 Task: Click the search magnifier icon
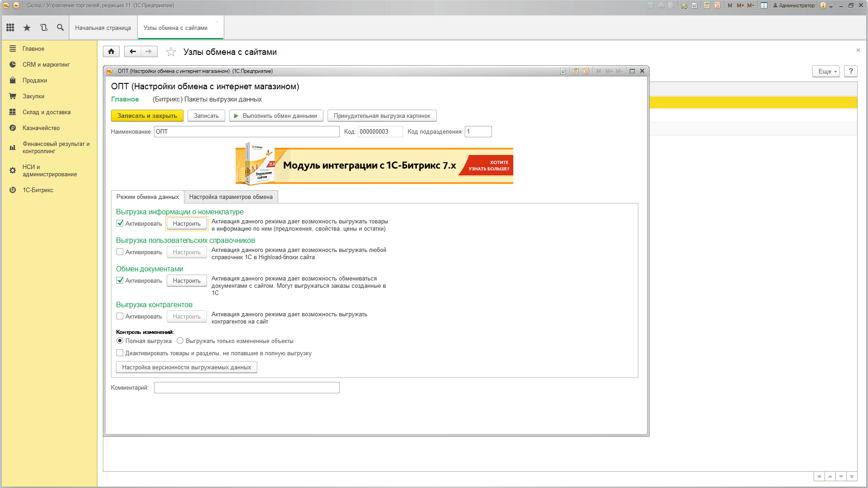point(60,28)
